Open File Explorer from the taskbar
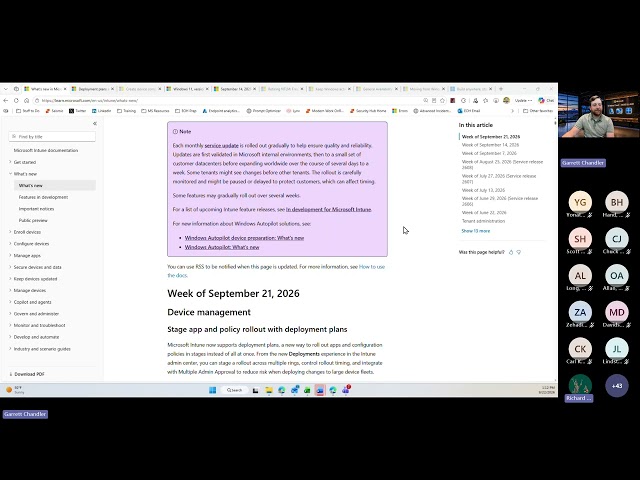The height and width of the screenshot is (480, 640). (x=269, y=390)
